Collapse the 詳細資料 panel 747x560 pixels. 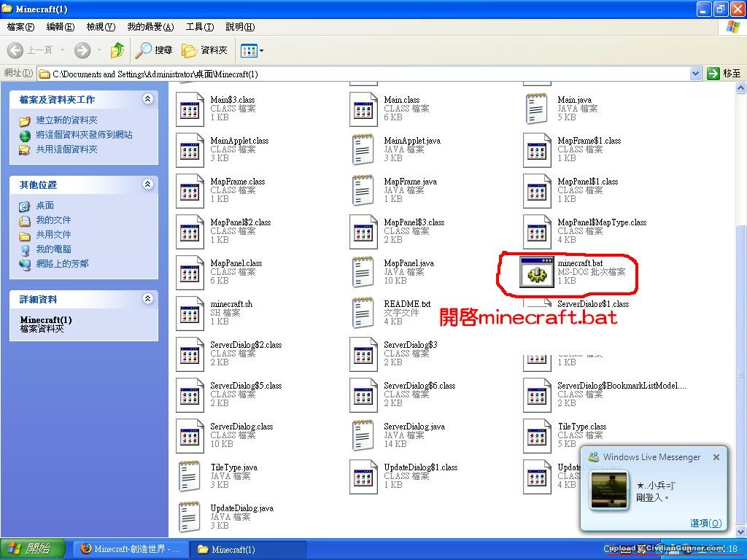click(x=148, y=299)
